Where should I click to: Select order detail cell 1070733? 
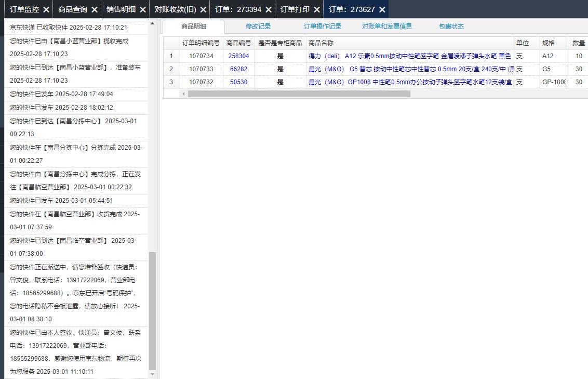(x=201, y=69)
